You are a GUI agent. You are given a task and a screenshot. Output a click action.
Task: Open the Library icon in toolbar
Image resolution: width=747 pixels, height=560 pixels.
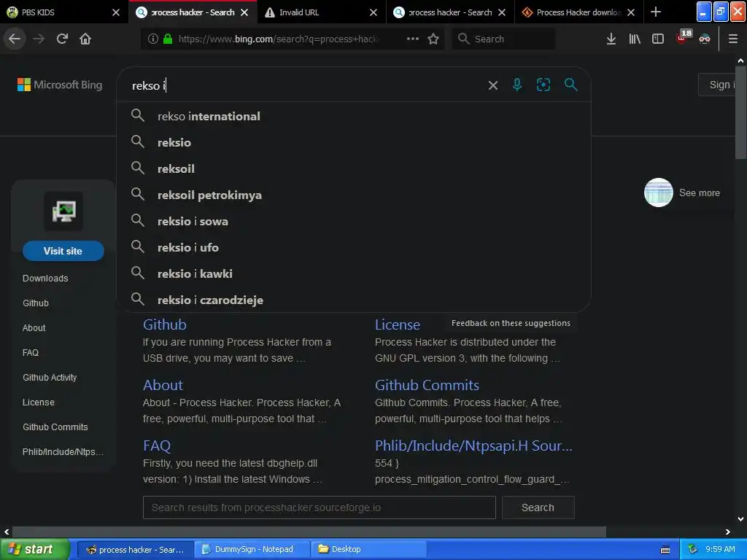click(x=635, y=39)
